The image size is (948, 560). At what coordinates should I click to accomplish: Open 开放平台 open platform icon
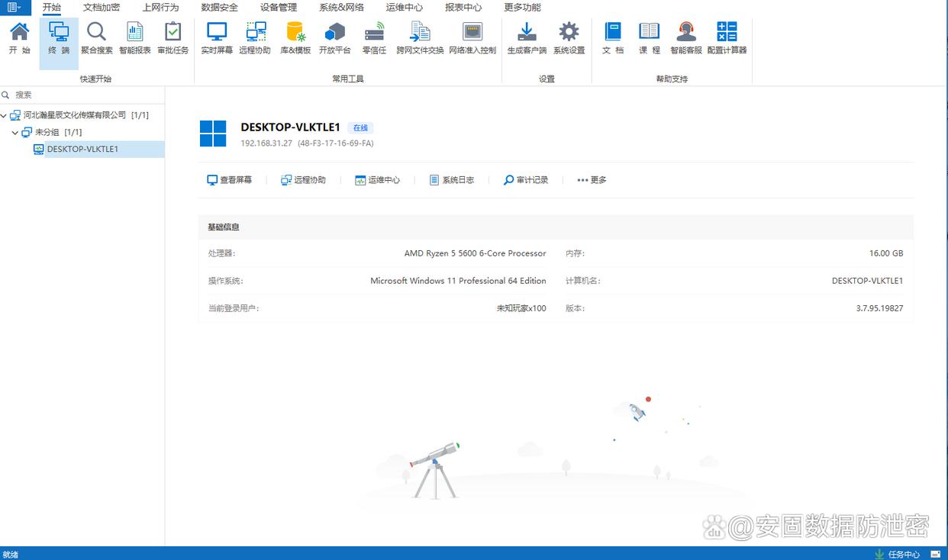[335, 38]
